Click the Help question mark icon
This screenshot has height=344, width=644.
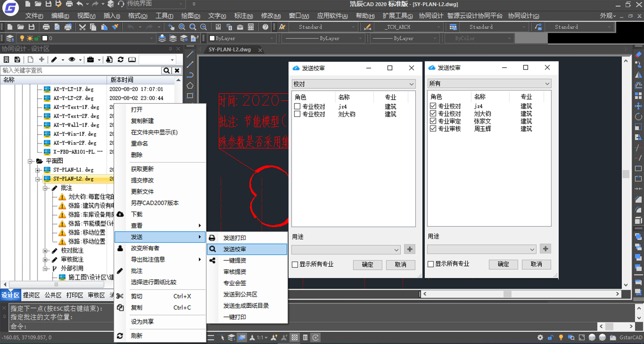tap(265, 27)
